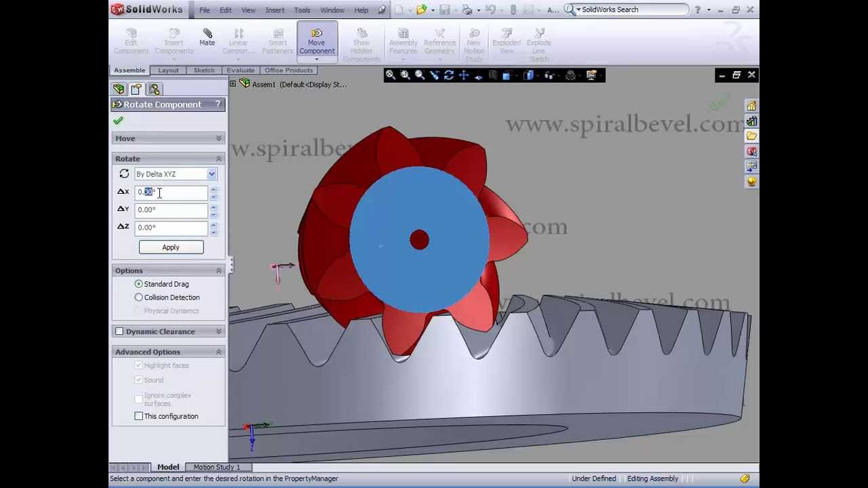Screen dimensions: 868x488
Task: Open Design Library task pane icon
Action: pos(751,121)
